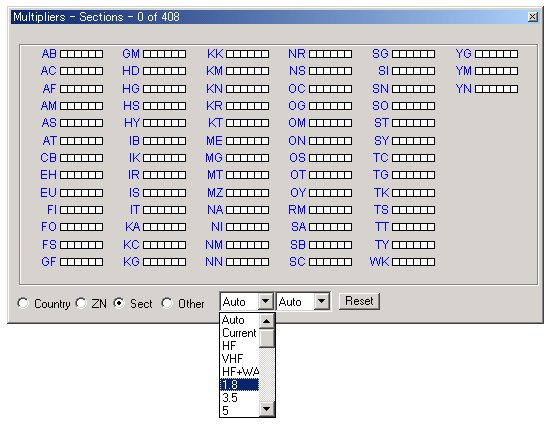
Task: Select the Sect radio button
Action: click(x=119, y=303)
